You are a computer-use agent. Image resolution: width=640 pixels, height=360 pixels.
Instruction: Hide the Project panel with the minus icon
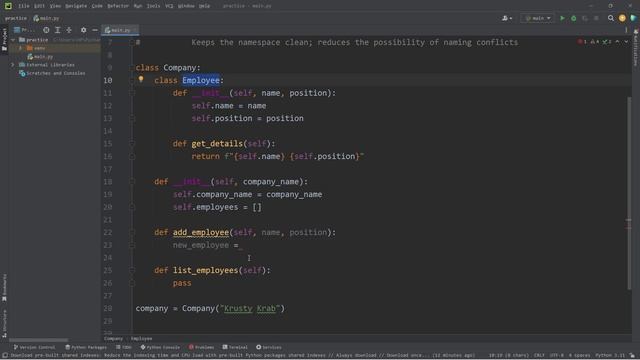point(95,30)
